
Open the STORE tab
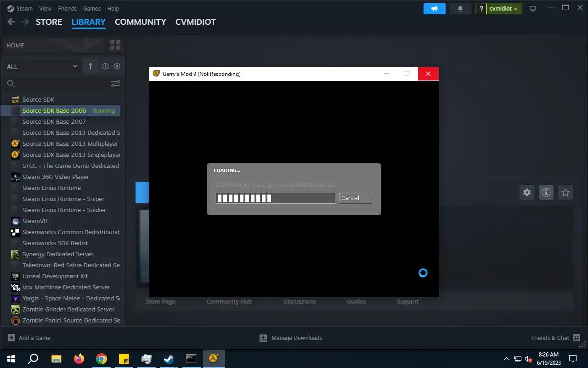49,22
